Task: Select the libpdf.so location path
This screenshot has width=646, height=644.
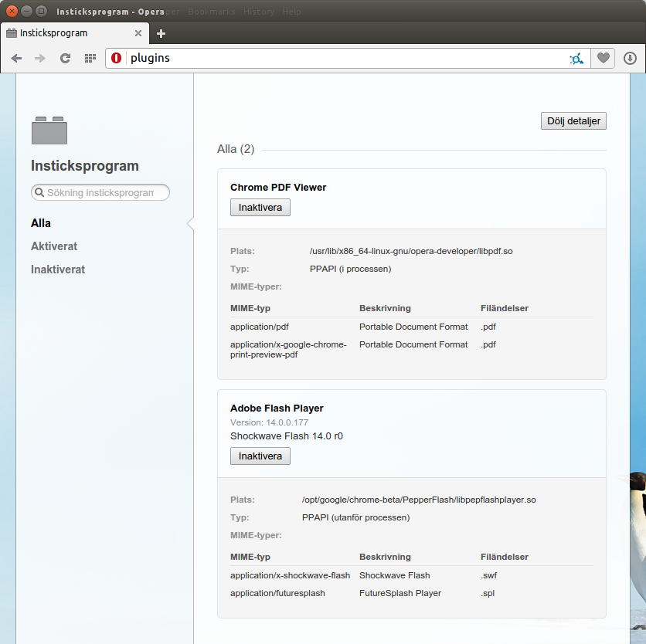Action: pyautogui.click(x=411, y=251)
